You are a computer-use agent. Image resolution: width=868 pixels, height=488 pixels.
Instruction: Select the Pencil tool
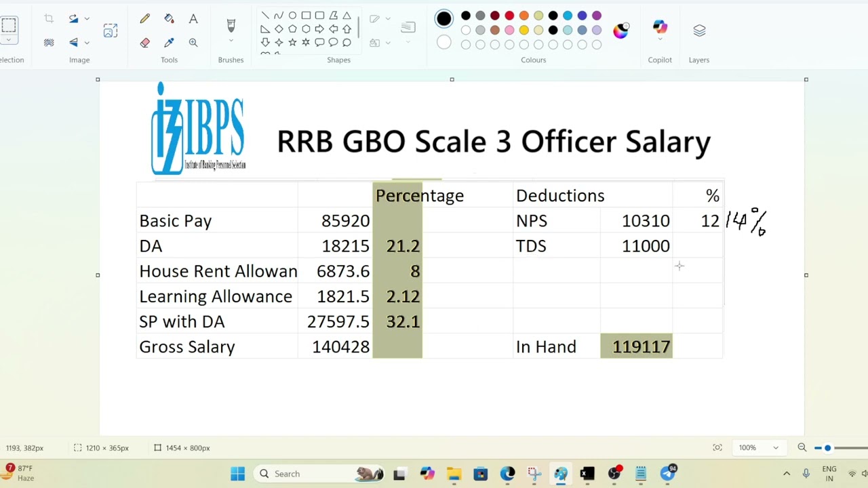point(144,19)
